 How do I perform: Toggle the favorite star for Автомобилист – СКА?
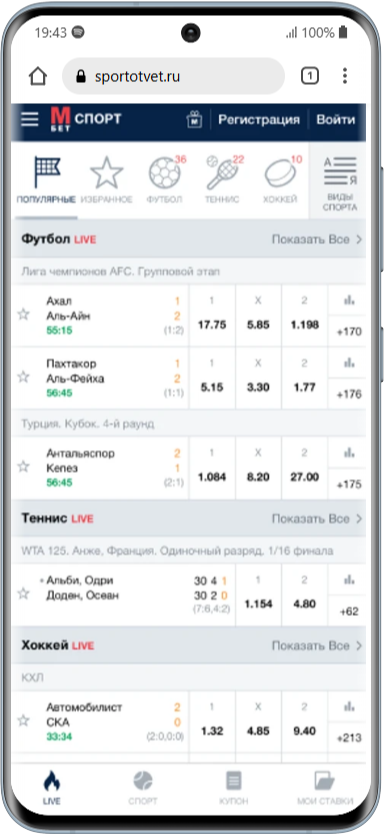point(23,721)
